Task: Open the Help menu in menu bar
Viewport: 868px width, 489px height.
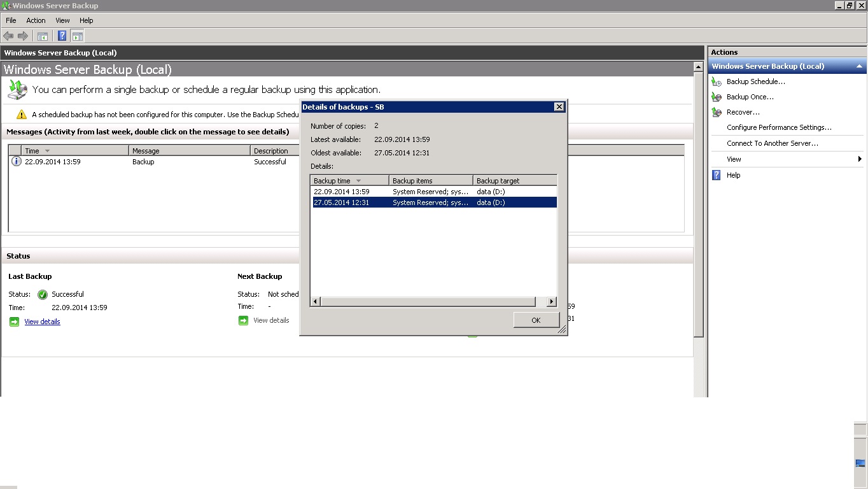Action: click(87, 20)
